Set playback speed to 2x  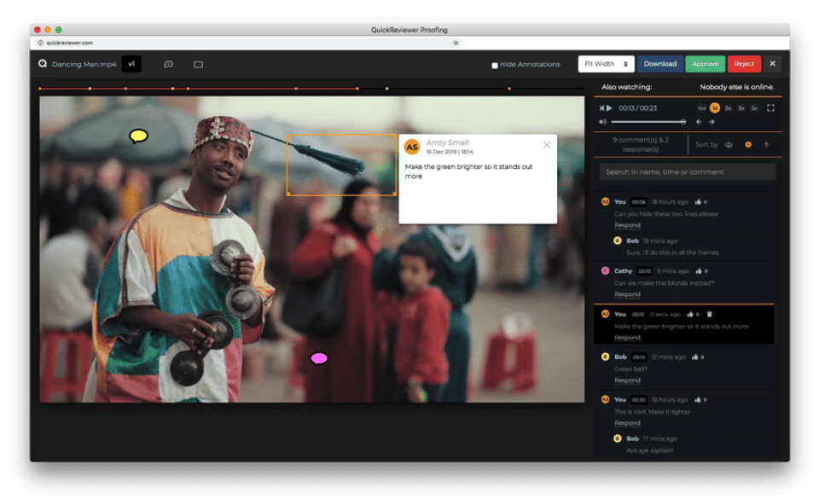[x=728, y=108]
